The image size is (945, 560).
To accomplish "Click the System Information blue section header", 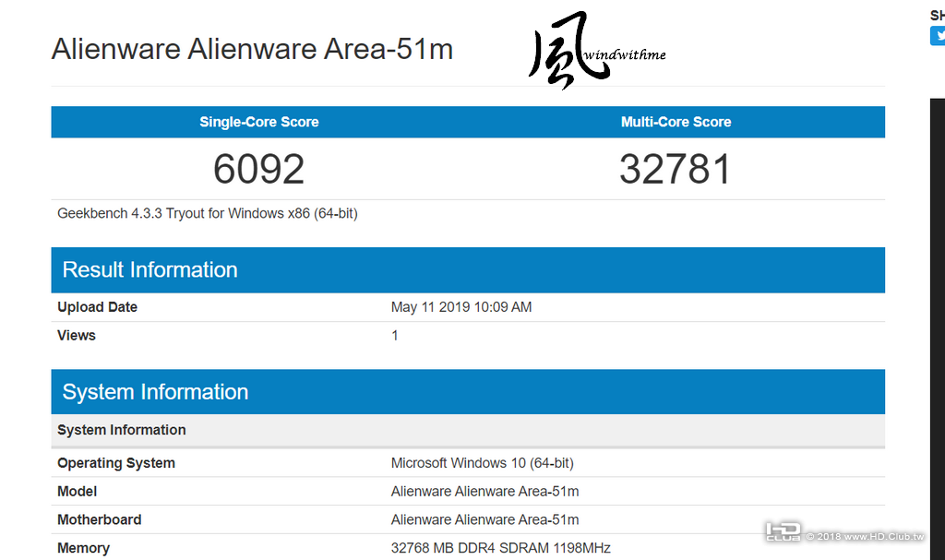I will click(468, 392).
